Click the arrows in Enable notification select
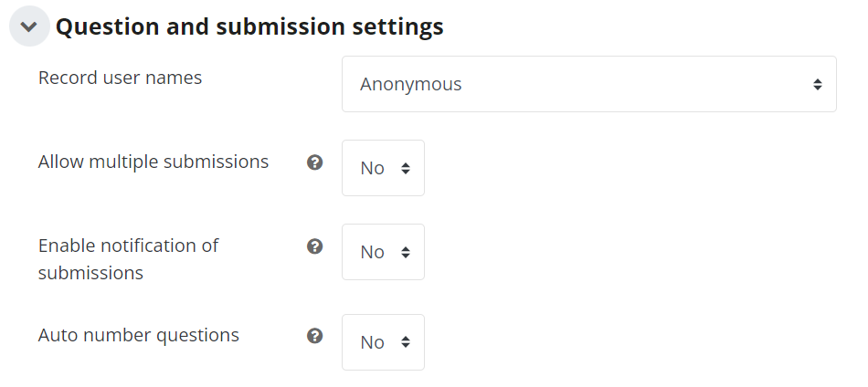 (x=406, y=253)
